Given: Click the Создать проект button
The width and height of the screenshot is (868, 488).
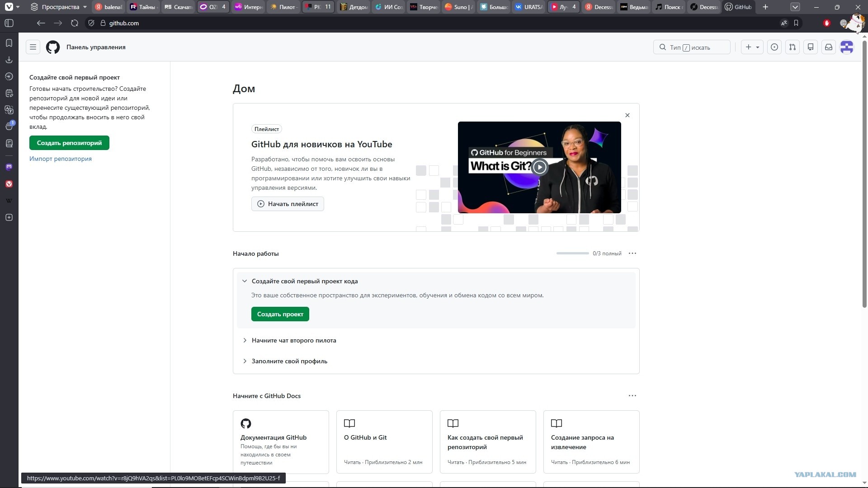Looking at the screenshot, I should click(x=280, y=314).
